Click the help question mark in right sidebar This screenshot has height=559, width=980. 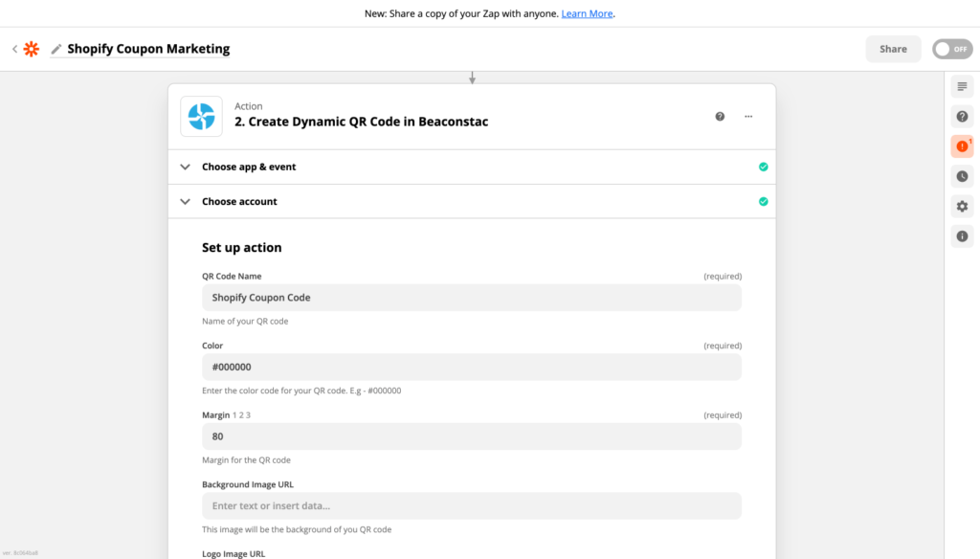point(962,116)
